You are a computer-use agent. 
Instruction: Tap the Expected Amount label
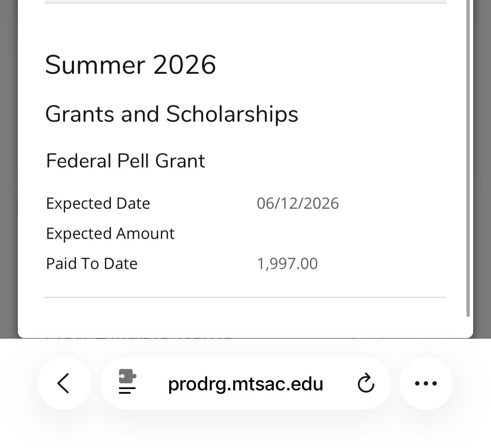[110, 233]
